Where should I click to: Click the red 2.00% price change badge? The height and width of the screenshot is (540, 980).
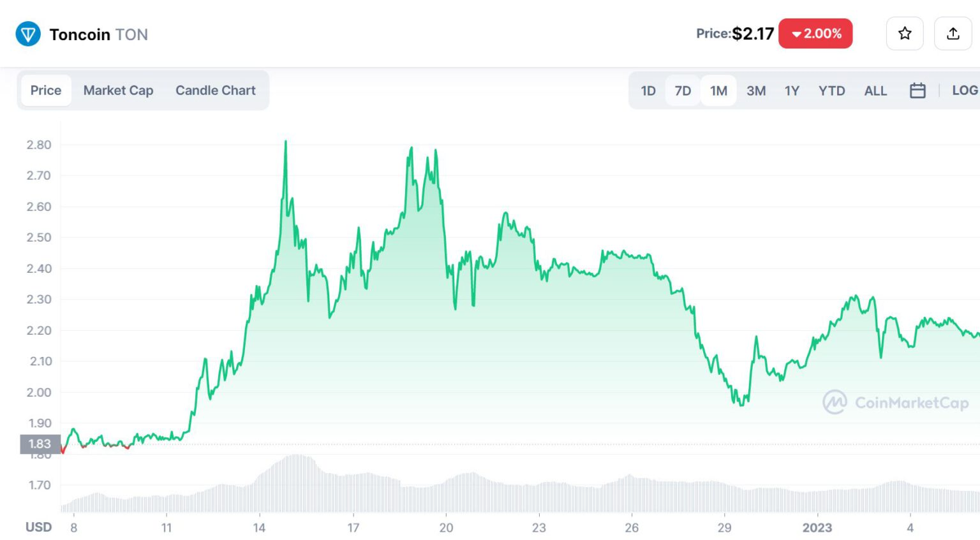tap(815, 34)
